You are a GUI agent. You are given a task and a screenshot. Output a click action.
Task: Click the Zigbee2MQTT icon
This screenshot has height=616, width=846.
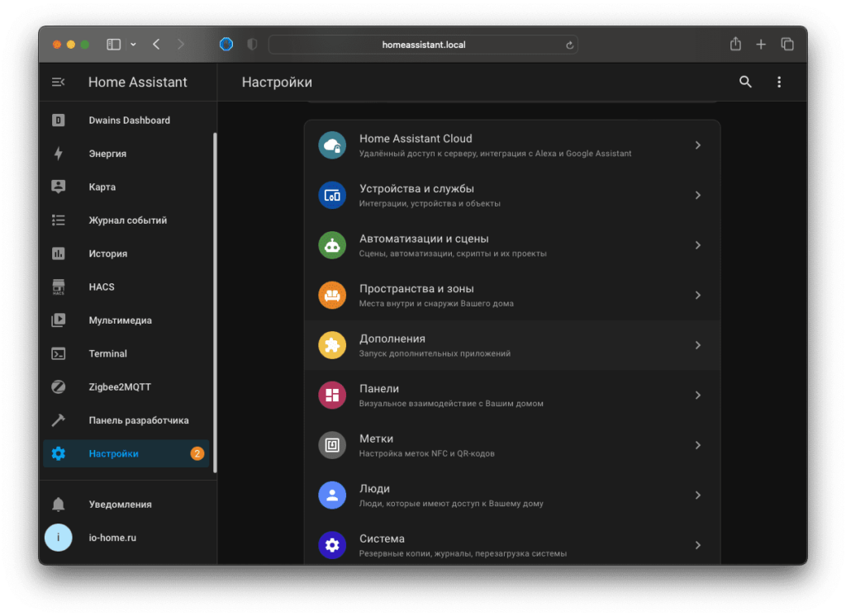tap(59, 386)
